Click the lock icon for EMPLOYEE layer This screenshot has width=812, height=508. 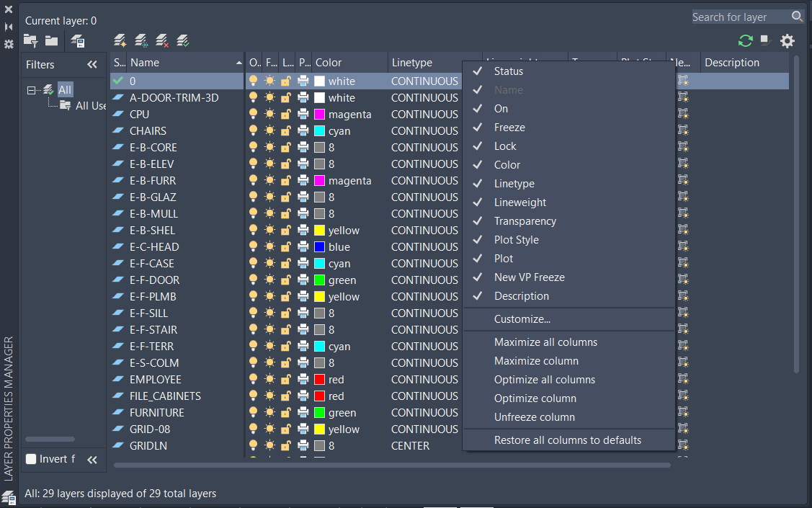pos(286,379)
